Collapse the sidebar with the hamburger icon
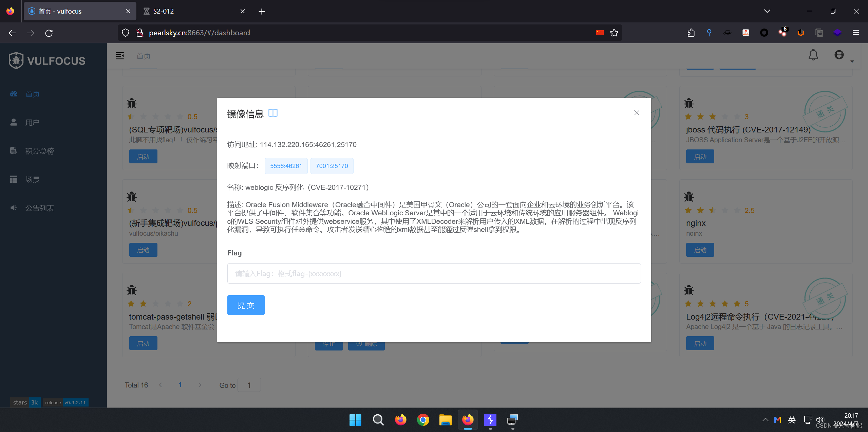This screenshot has width=868, height=432. click(120, 56)
